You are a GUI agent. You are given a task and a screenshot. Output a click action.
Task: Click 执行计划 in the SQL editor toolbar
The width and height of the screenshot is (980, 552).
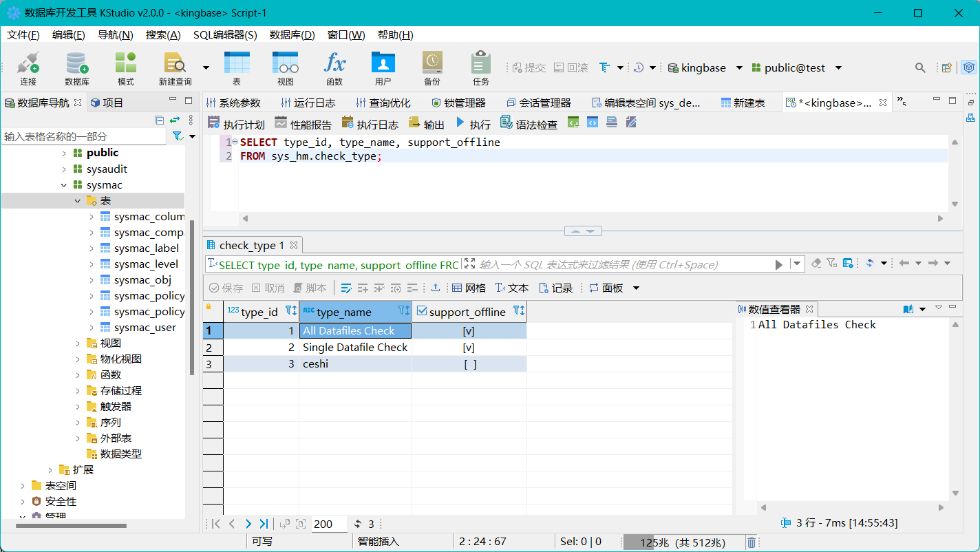point(236,124)
